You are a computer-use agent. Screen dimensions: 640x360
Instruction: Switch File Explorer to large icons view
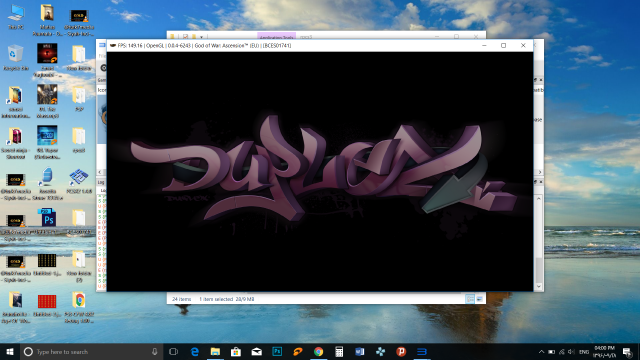coord(480,299)
